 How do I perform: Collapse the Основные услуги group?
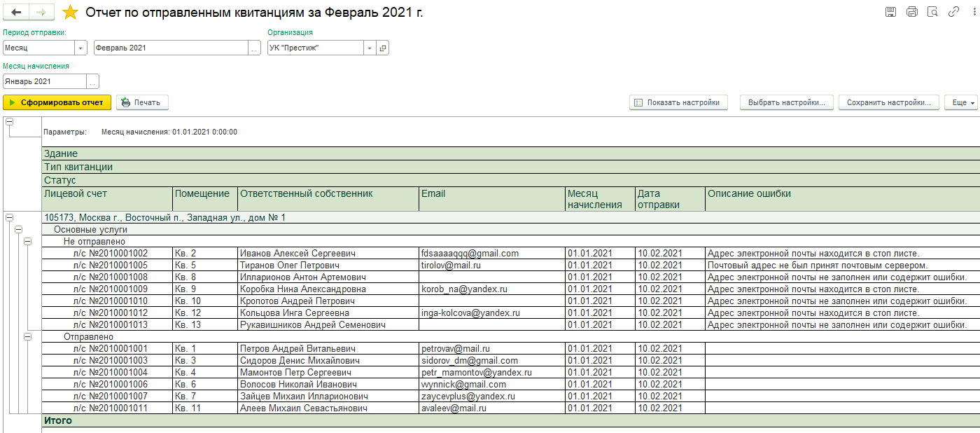[18, 229]
